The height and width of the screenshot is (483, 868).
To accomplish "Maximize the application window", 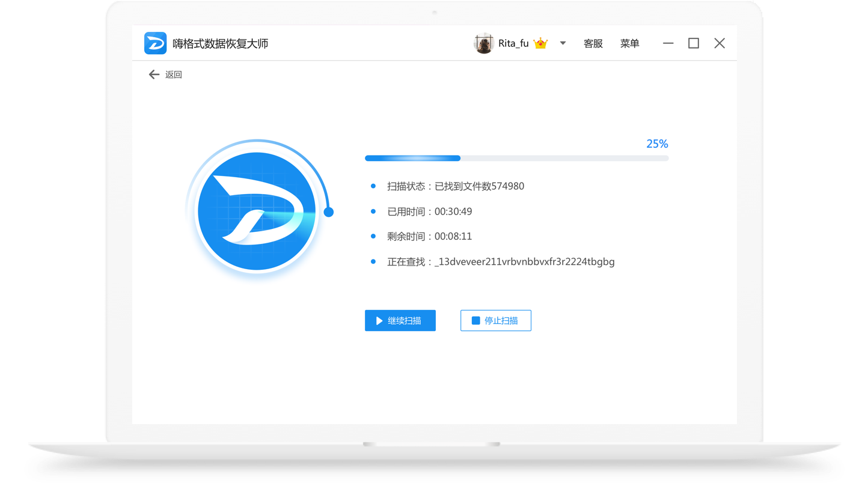I will click(x=694, y=43).
